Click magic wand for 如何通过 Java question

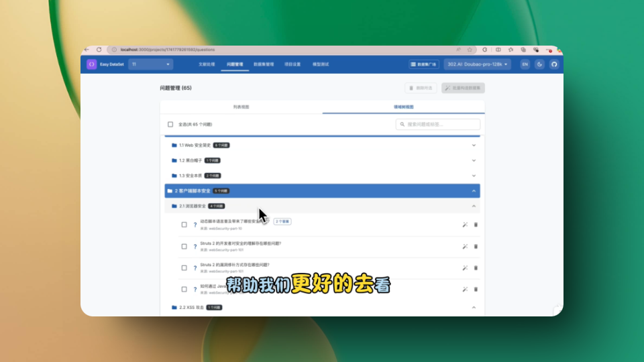tap(465, 290)
